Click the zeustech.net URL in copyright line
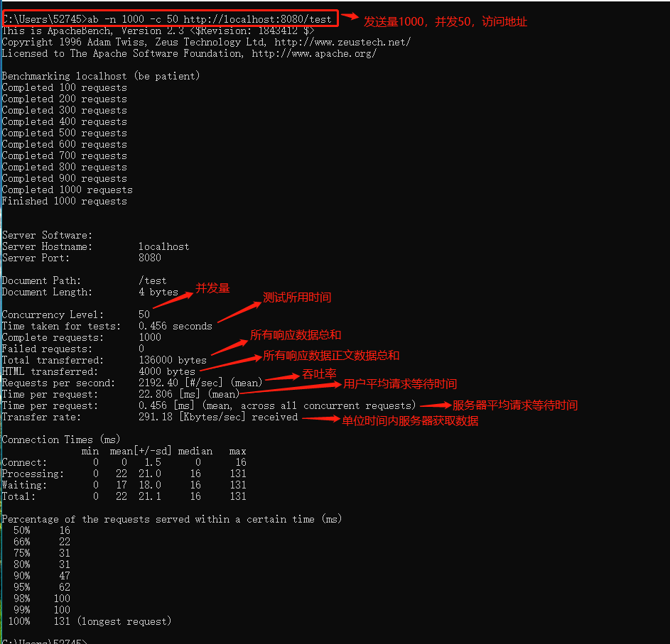Screen dimensions: 670x644 [x=342, y=42]
